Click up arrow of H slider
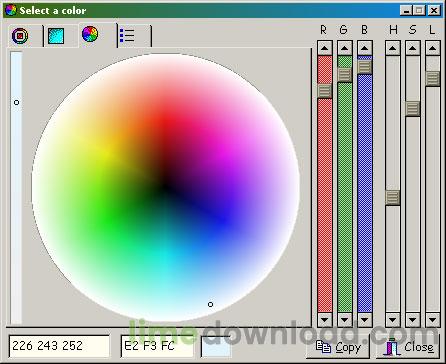This screenshot has height=364, width=446. [x=393, y=48]
